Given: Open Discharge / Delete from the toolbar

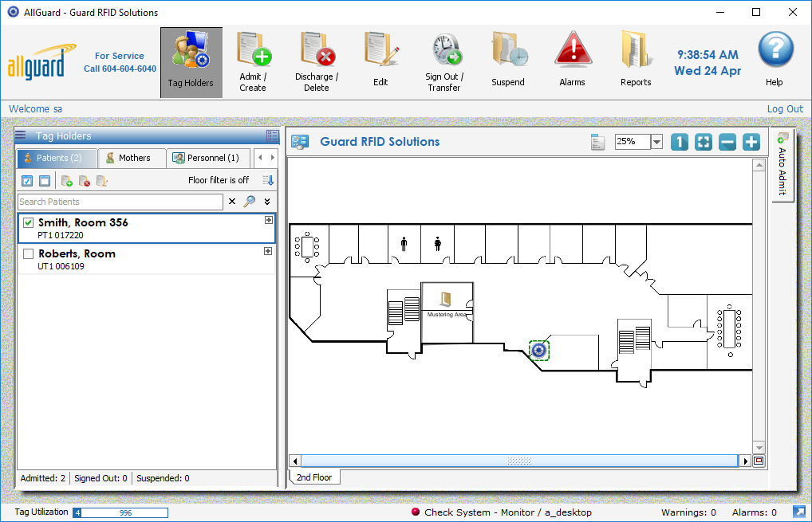Looking at the screenshot, I should 317,49.
